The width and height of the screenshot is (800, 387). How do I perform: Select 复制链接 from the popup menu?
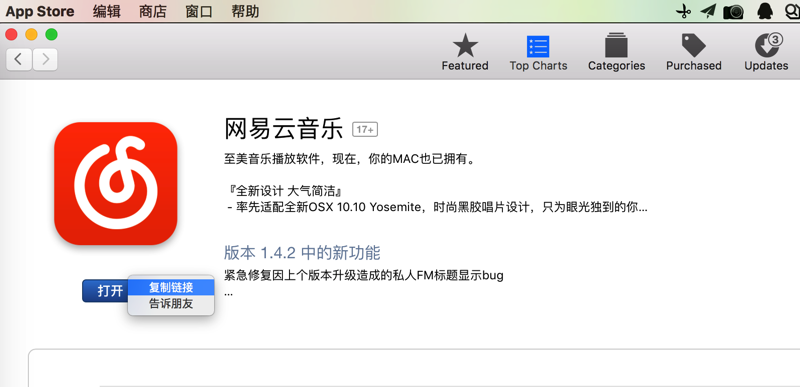coord(171,288)
